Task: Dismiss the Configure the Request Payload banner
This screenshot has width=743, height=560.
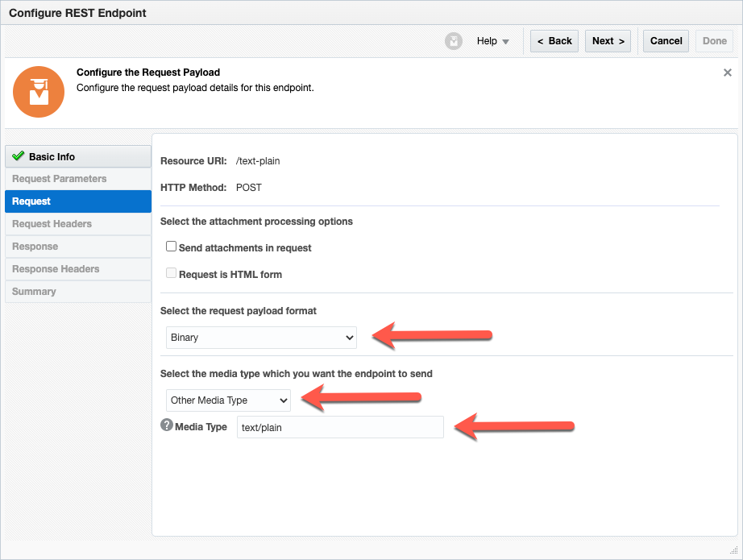Action: pyautogui.click(x=727, y=73)
